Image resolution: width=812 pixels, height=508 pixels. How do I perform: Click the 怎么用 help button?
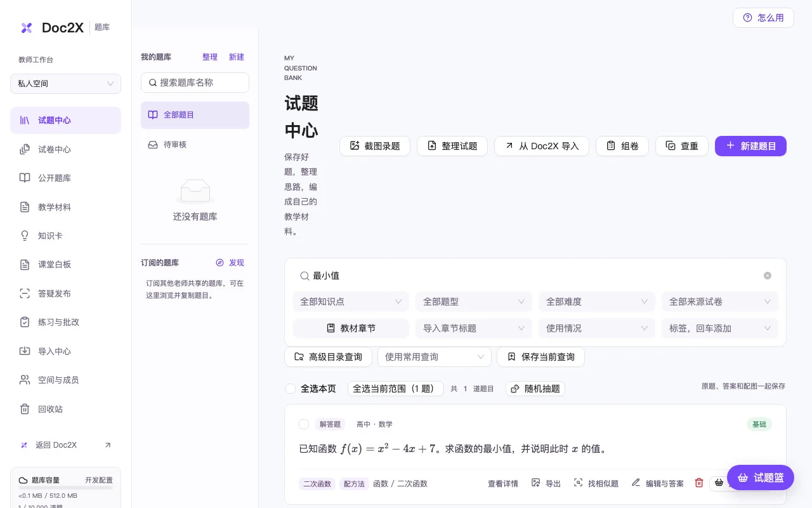[x=763, y=18]
